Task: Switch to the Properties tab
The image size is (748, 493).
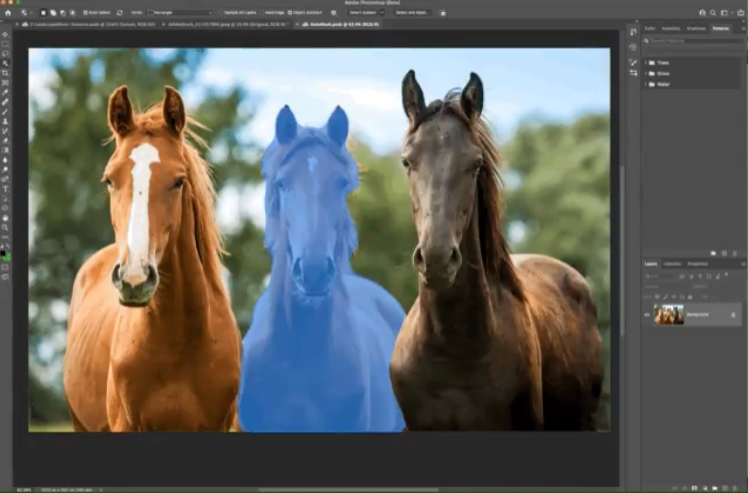Action: [x=697, y=264]
